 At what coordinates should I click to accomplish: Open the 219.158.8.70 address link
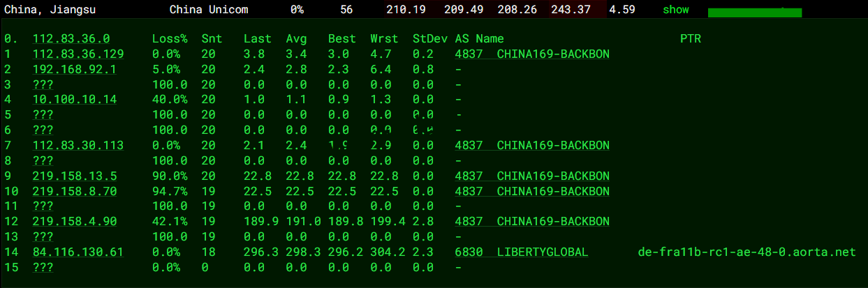[x=74, y=191]
